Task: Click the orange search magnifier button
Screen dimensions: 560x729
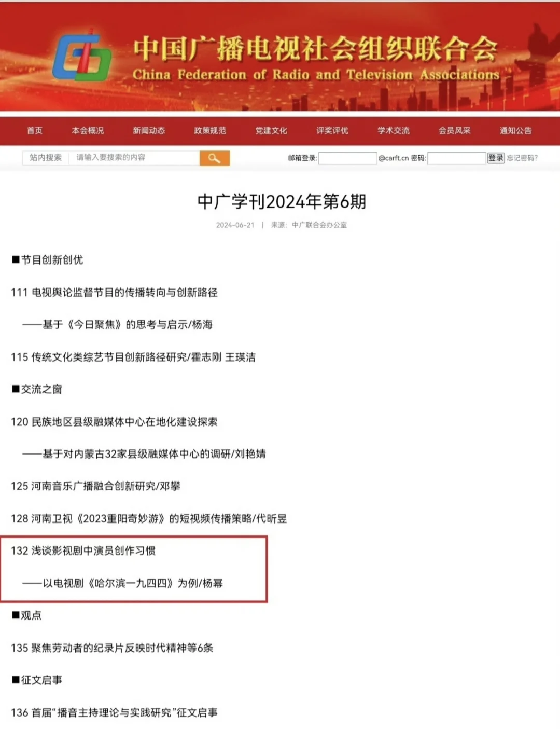Action: tap(214, 158)
